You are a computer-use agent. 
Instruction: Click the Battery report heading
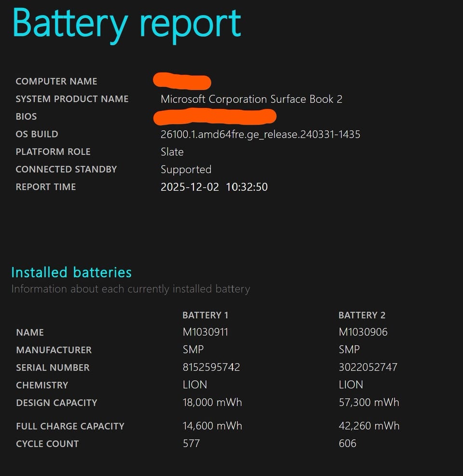126,23
